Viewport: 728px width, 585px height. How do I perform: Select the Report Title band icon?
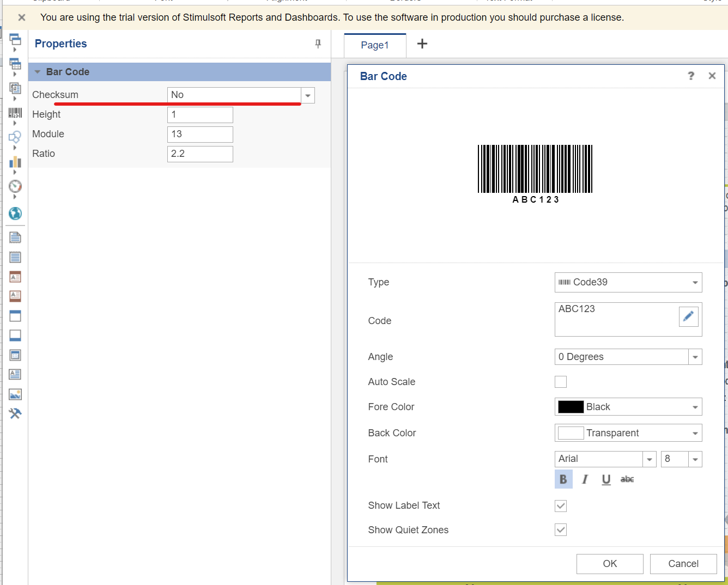[x=15, y=237]
